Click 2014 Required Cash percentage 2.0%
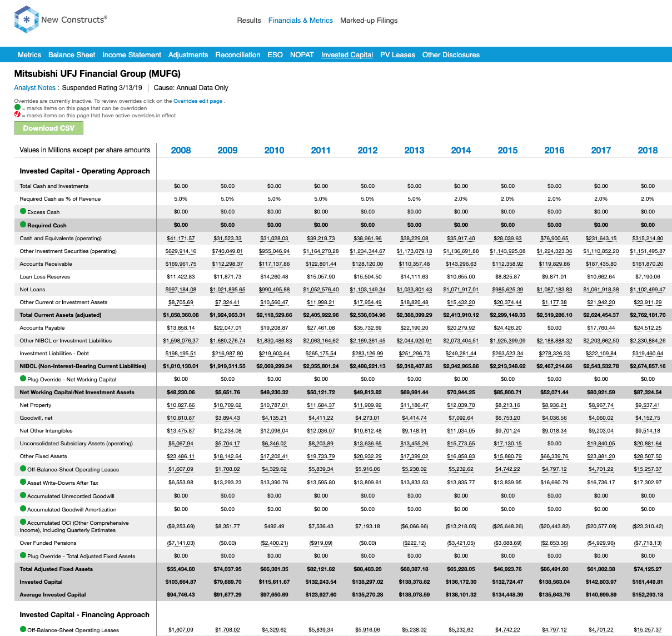This screenshot has width=672, height=636. 461,198
